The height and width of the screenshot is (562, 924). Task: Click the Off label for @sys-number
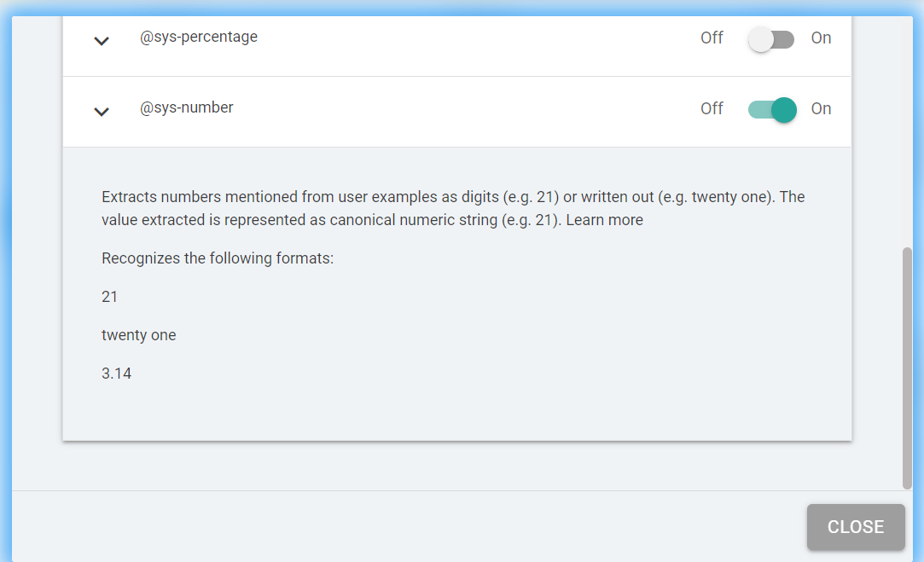pyautogui.click(x=712, y=109)
